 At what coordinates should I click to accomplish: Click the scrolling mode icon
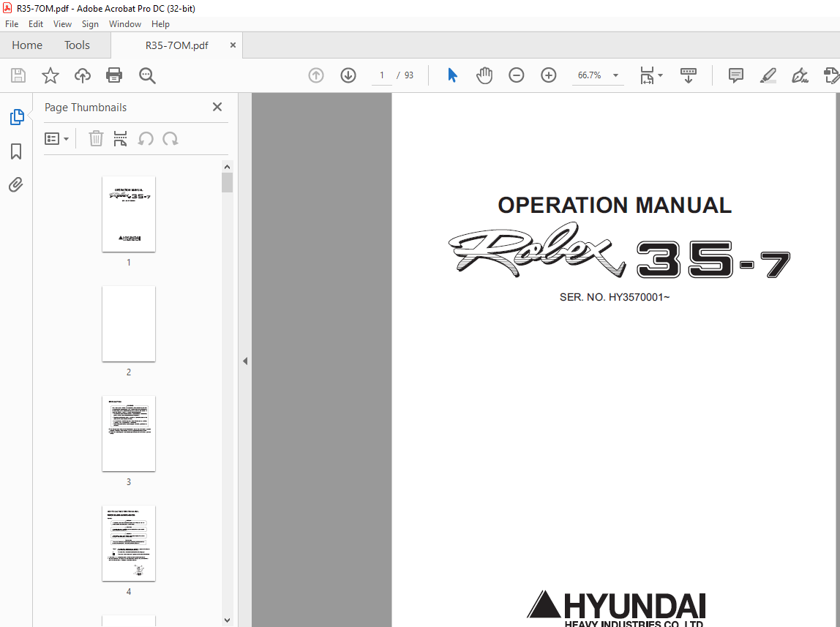689,75
